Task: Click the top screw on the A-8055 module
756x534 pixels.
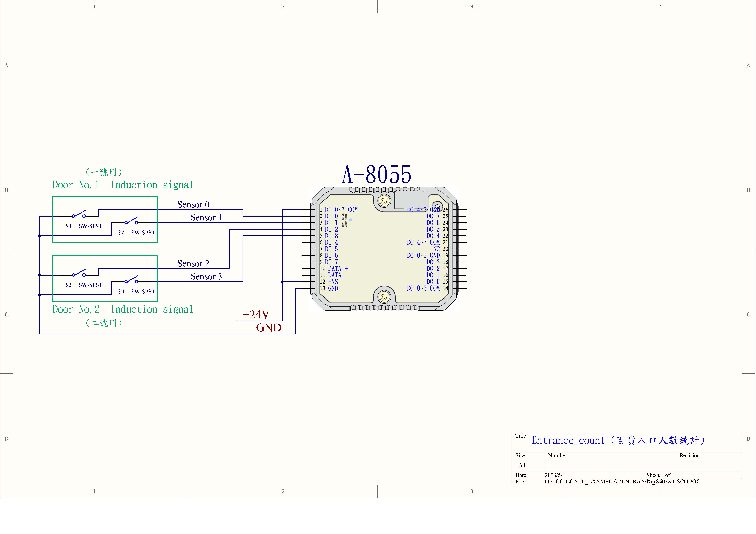Action: 384,201
